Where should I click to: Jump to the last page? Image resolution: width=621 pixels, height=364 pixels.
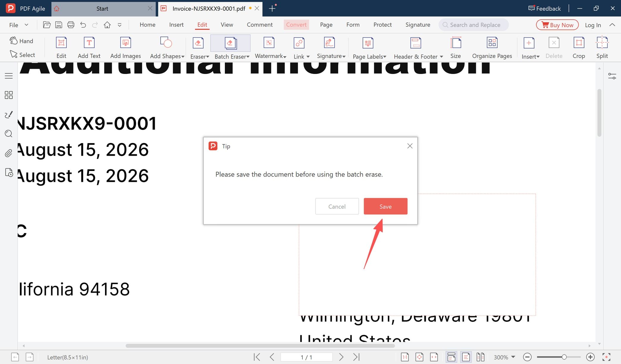coord(356,357)
